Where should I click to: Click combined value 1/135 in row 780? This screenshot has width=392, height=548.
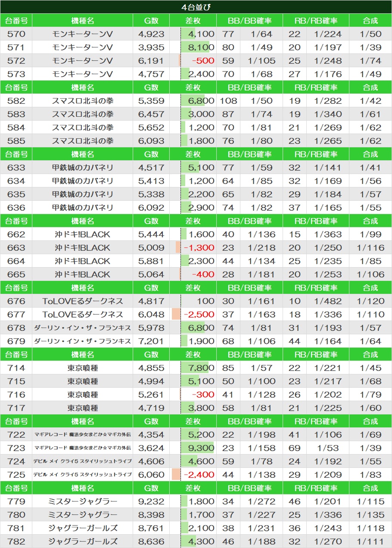[370, 515]
